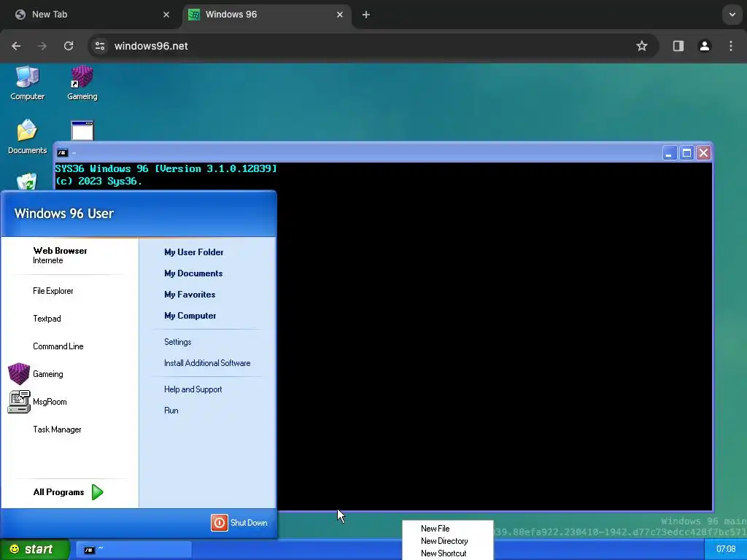The image size is (747, 560).
Task: Click the address bar URL windows96.net
Action: point(151,46)
